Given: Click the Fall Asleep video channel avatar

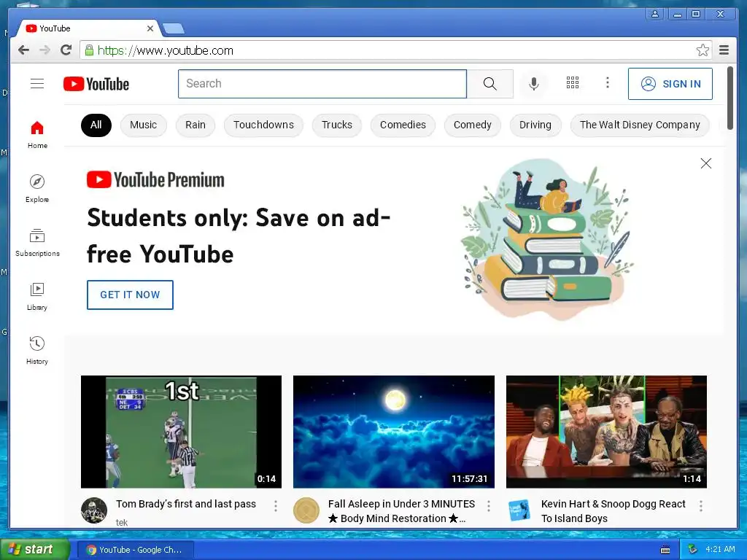Looking at the screenshot, I should point(306,510).
